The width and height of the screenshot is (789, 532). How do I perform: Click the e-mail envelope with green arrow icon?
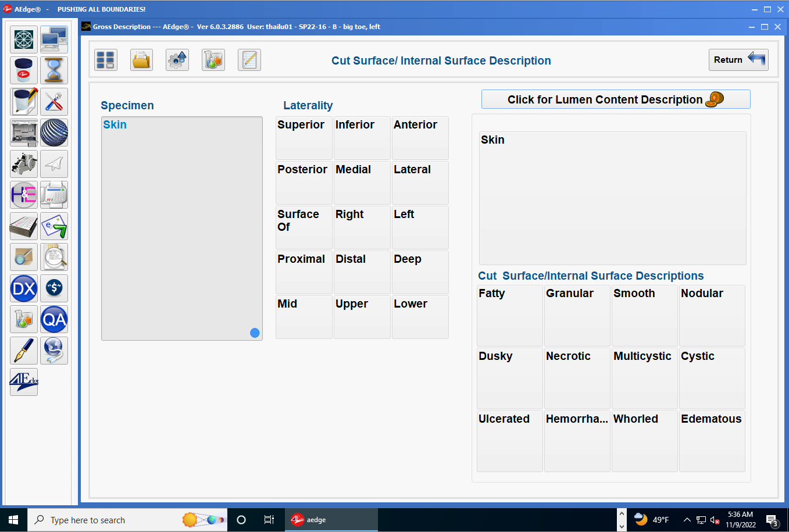pyautogui.click(x=54, y=226)
